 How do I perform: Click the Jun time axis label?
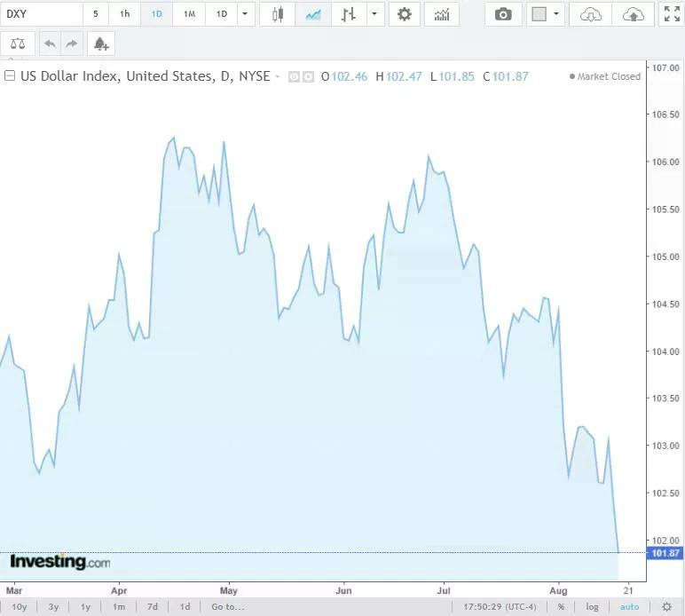click(x=343, y=590)
